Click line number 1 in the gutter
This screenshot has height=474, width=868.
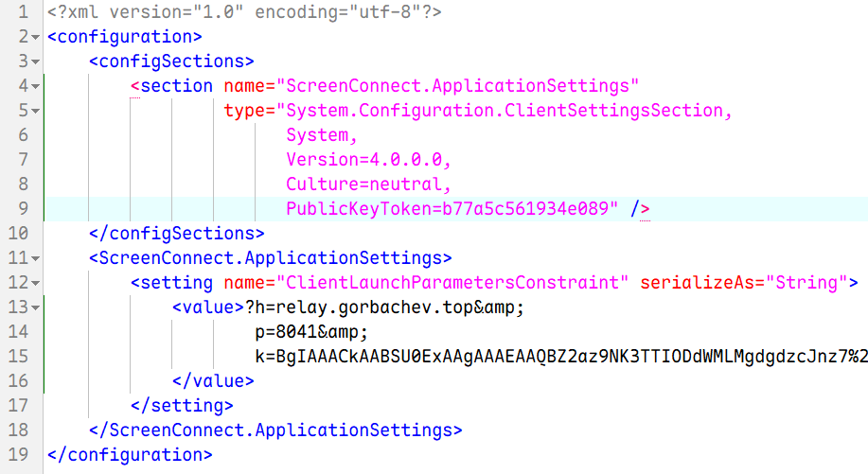point(24,13)
